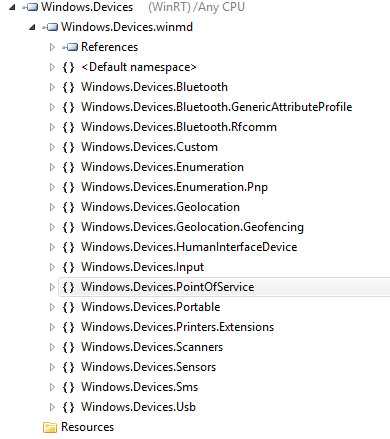This screenshot has width=390, height=439.
Task: Select the Windows.Devices.Geolocation.Geofencing label
Action: (193, 228)
